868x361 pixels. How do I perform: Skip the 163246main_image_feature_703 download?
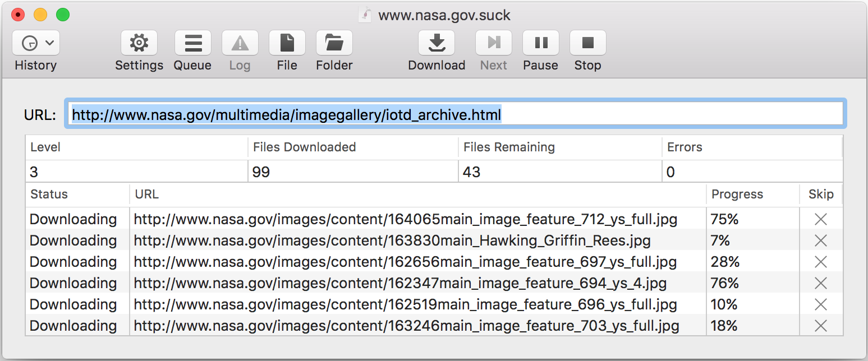pyautogui.click(x=821, y=326)
